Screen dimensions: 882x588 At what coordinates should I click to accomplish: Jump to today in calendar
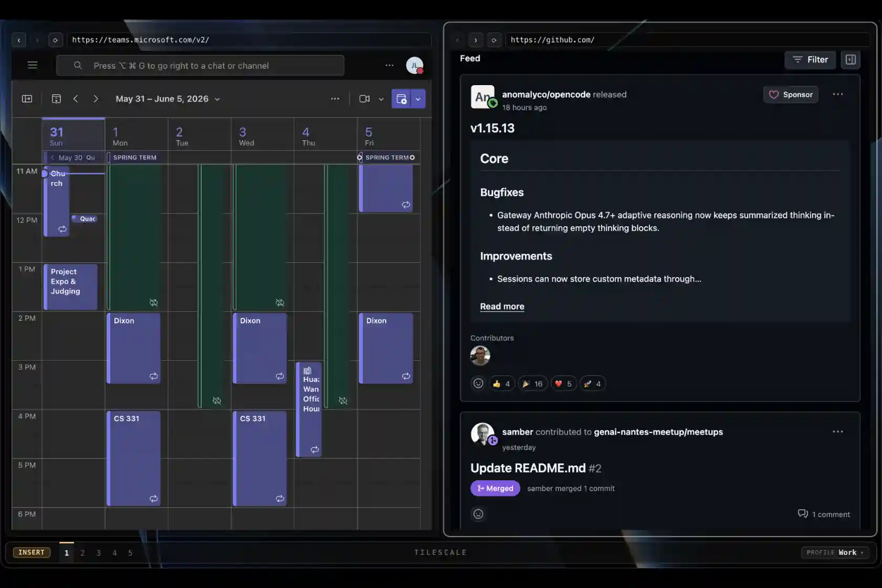[x=56, y=99]
